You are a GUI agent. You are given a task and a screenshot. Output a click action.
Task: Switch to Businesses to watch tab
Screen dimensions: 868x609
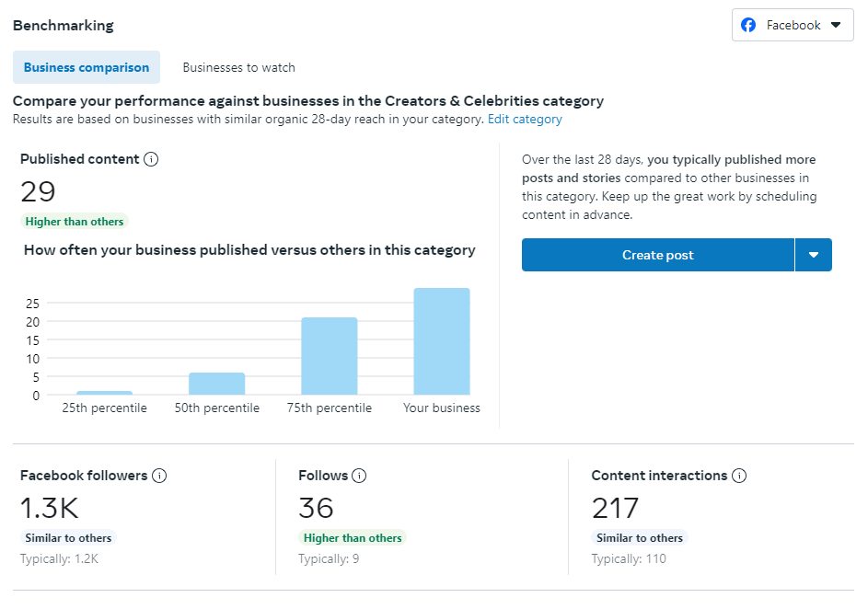point(238,67)
